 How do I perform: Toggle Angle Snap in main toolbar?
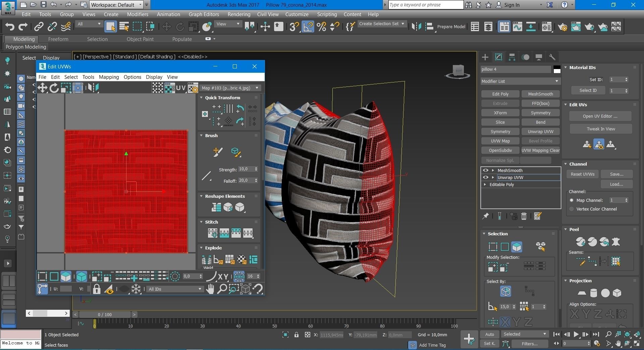tap(308, 27)
